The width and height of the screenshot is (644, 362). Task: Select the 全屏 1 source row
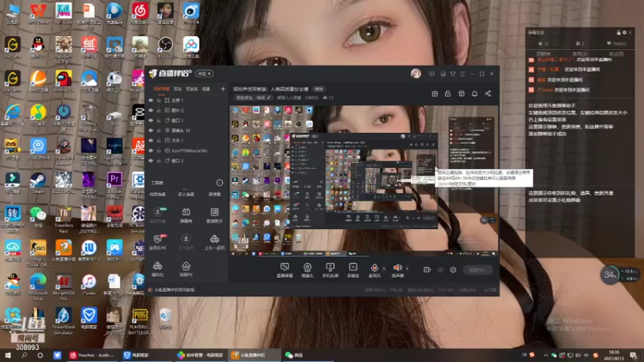[187, 100]
